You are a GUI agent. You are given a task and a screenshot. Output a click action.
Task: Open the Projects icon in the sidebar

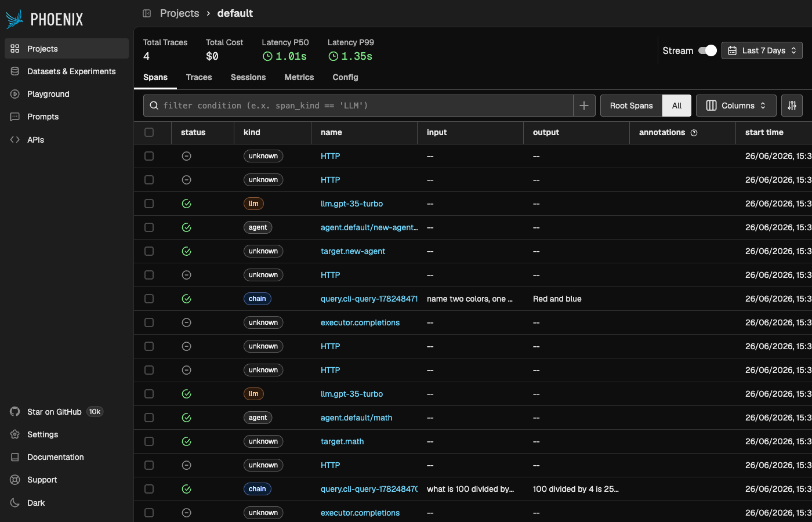tap(15, 49)
